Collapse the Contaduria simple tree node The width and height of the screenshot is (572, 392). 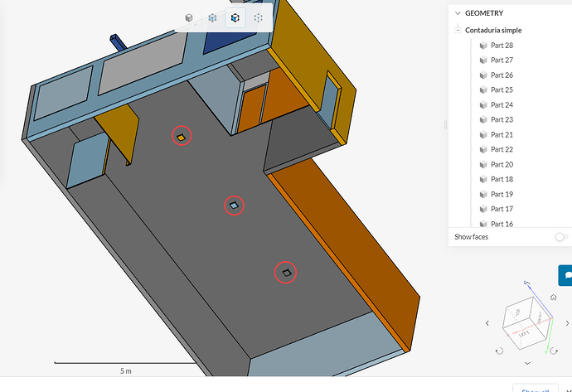tap(458, 31)
